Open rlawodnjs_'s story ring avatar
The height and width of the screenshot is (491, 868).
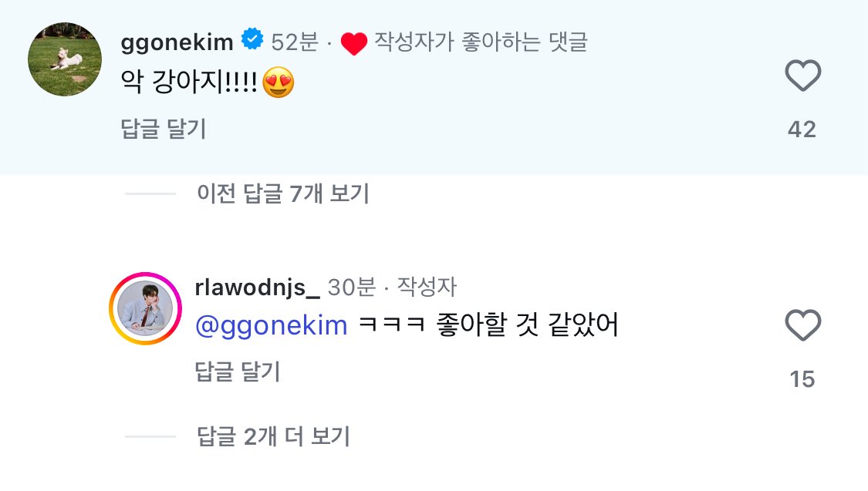pos(145,309)
